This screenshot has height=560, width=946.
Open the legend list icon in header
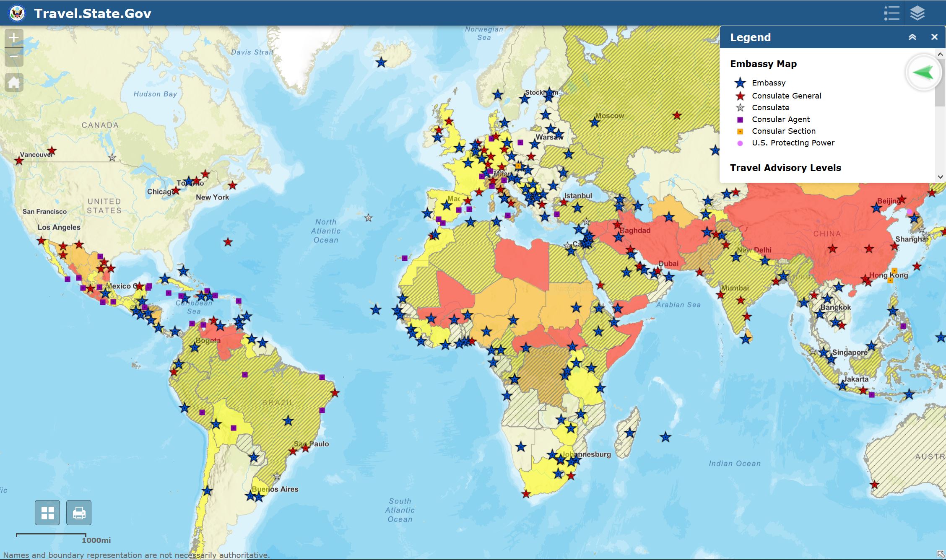click(891, 13)
